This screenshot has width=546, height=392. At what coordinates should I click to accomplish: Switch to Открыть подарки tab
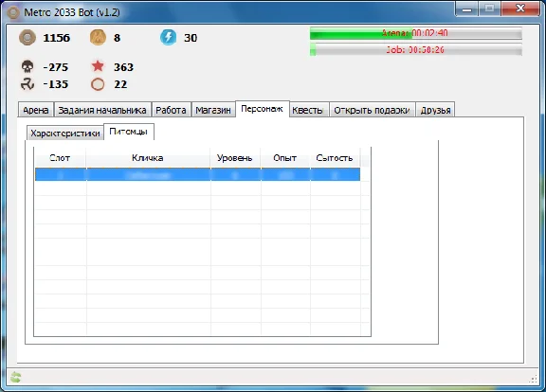(372, 110)
